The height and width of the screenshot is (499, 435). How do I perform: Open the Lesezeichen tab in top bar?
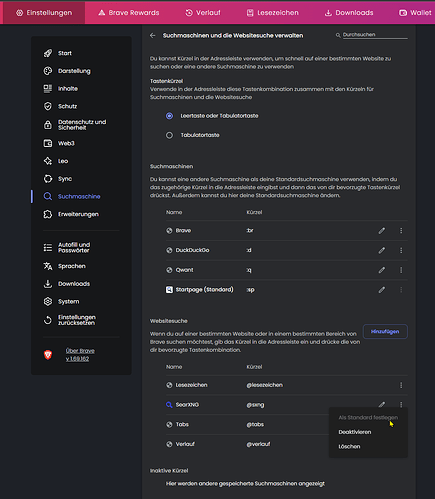(x=273, y=13)
